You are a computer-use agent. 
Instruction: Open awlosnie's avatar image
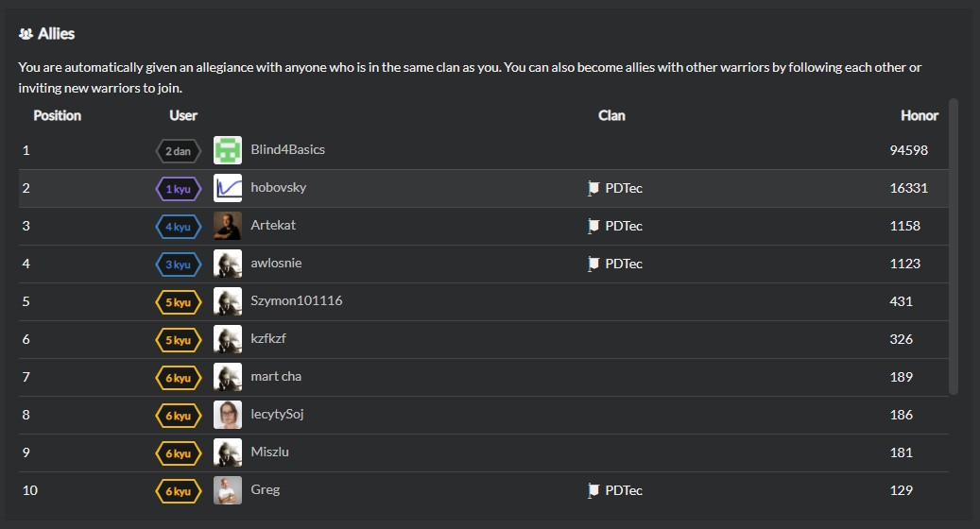[228, 264]
